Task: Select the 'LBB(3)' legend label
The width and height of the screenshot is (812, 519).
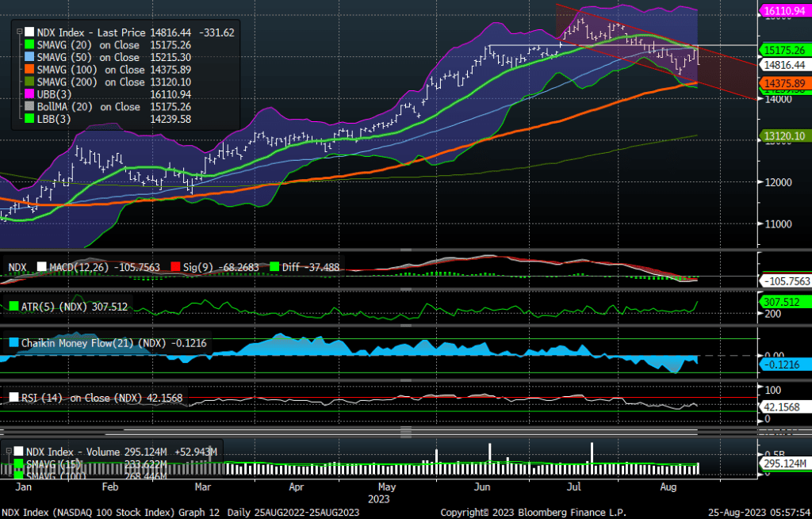Action: (x=54, y=120)
